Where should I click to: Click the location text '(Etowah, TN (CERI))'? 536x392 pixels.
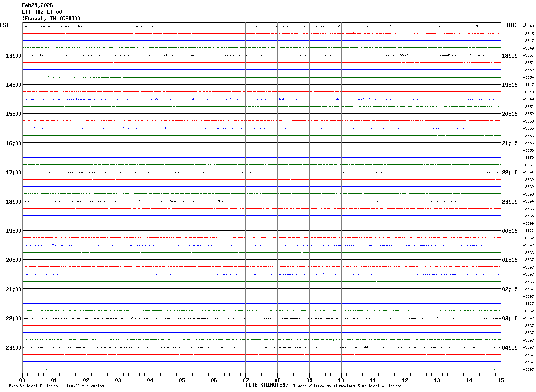(x=51, y=19)
